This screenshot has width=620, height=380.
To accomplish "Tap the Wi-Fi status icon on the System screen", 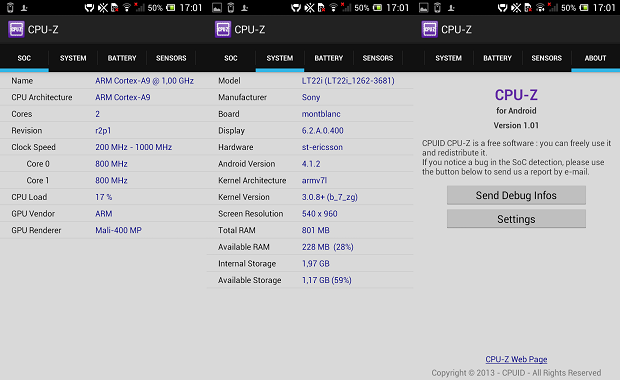I will [x=333, y=8].
